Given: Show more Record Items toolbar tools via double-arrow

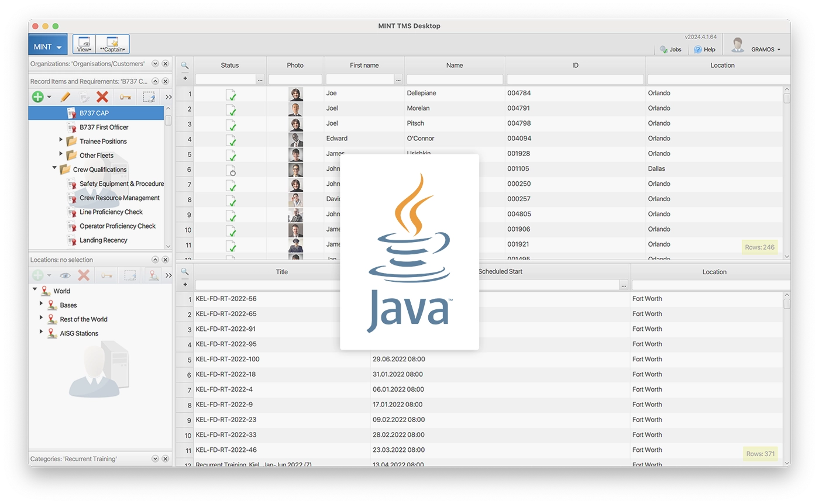Looking at the screenshot, I should pyautogui.click(x=168, y=97).
